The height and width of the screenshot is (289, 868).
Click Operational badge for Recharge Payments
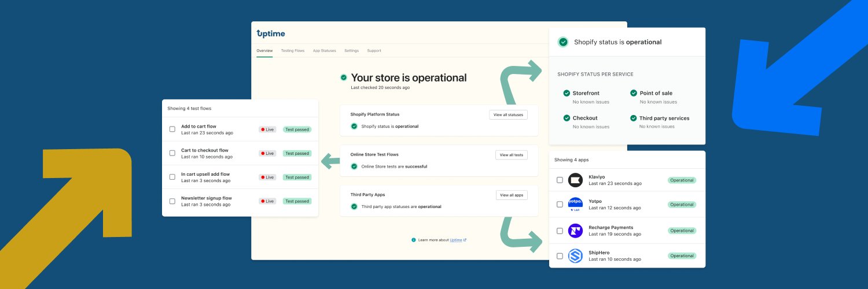(682, 231)
